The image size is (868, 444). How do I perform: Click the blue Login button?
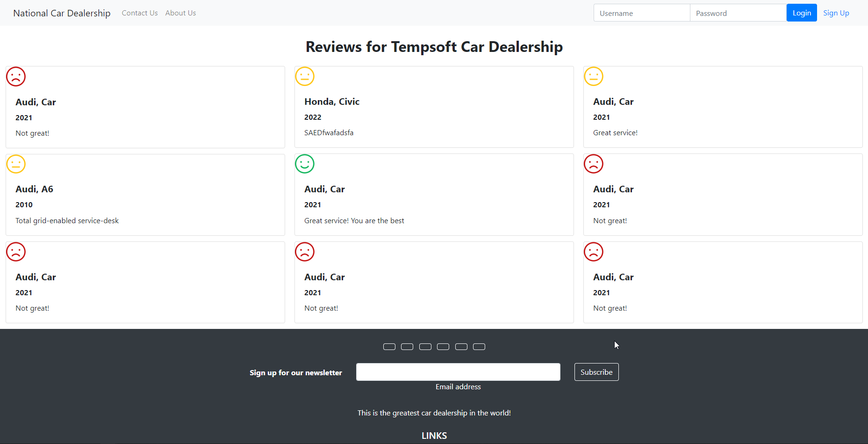(x=802, y=13)
